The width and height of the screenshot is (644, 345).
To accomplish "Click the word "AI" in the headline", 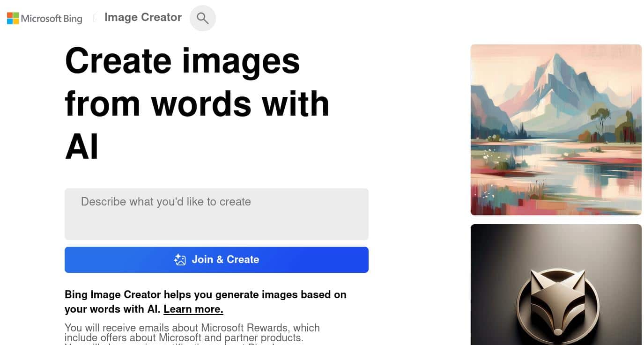I will pyautogui.click(x=82, y=146).
